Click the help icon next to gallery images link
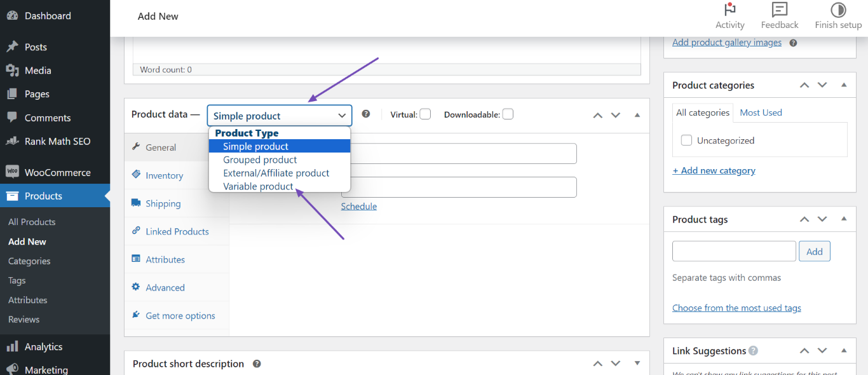Screen dimensions: 868x375 793,43
